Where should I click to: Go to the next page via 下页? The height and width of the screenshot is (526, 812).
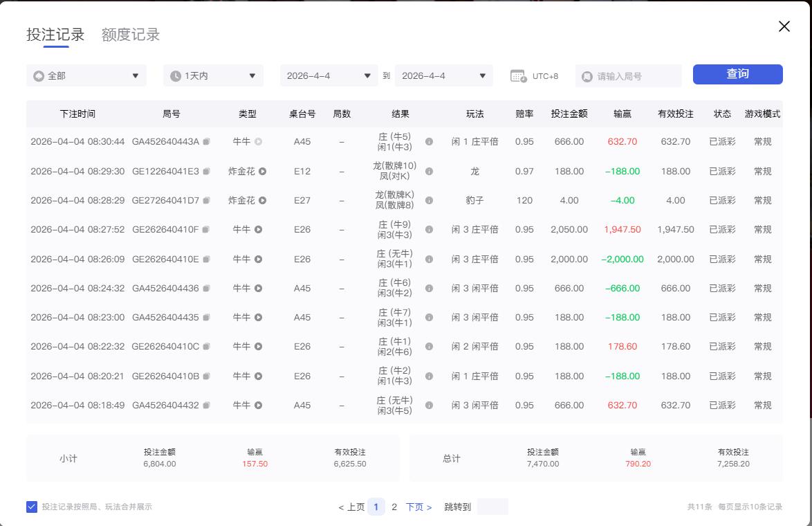[414, 507]
